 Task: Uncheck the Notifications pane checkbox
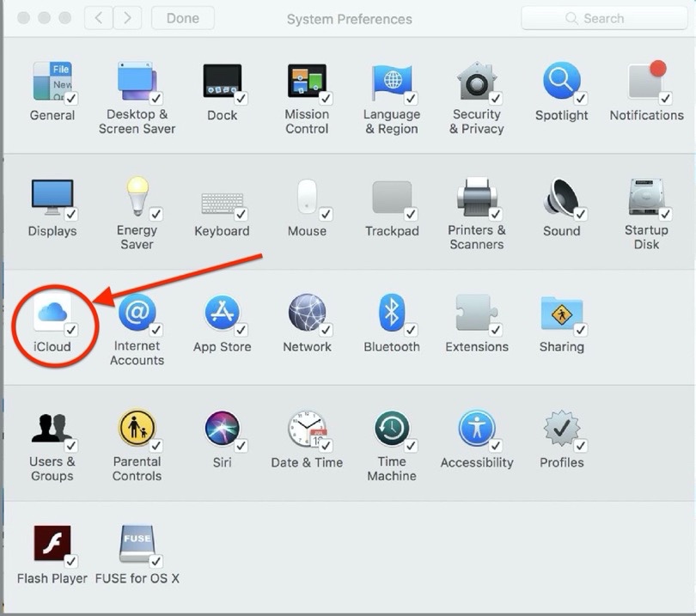point(665,98)
